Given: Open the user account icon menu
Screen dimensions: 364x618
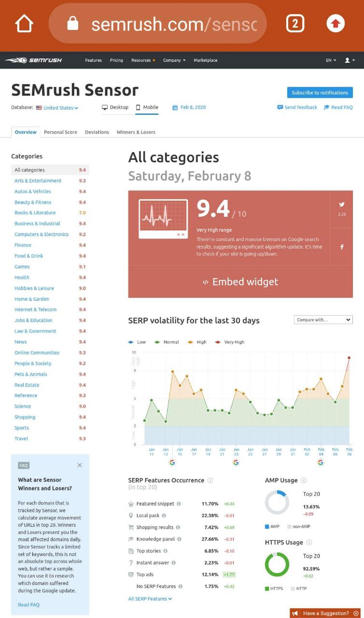Looking at the screenshot, I should 350,60.
